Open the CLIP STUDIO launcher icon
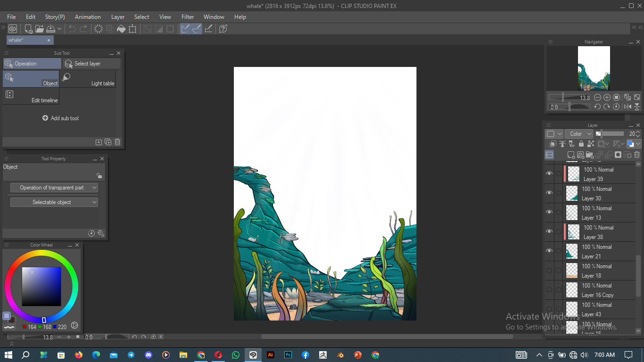This screenshot has height=362, width=644. pyautogui.click(x=13, y=29)
